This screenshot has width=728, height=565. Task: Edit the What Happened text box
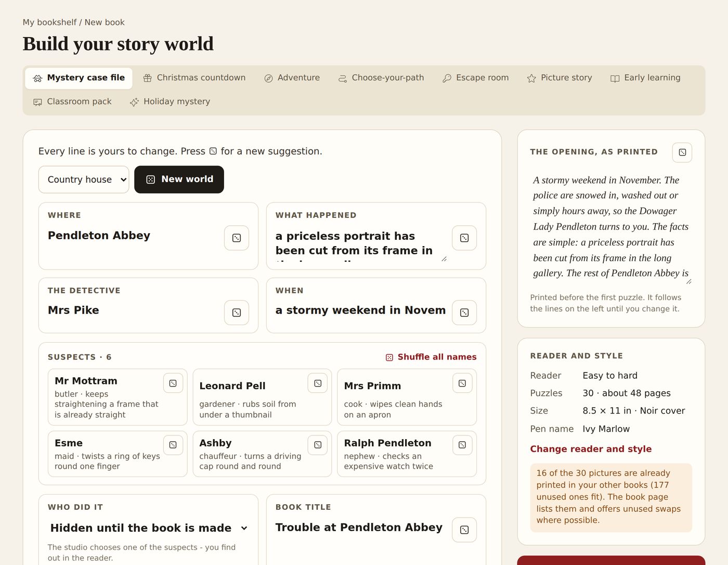click(361, 243)
